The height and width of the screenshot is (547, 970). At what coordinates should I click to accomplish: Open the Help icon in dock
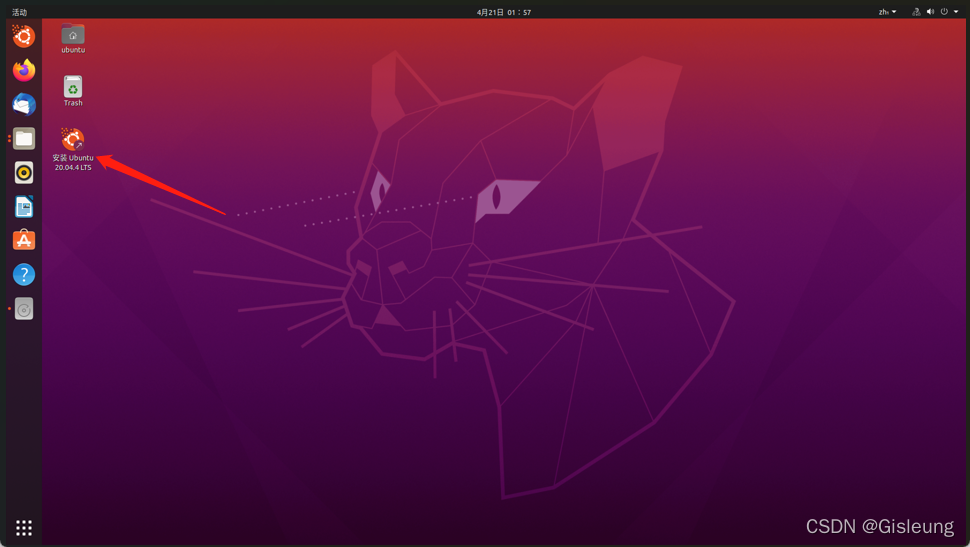pos(24,274)
